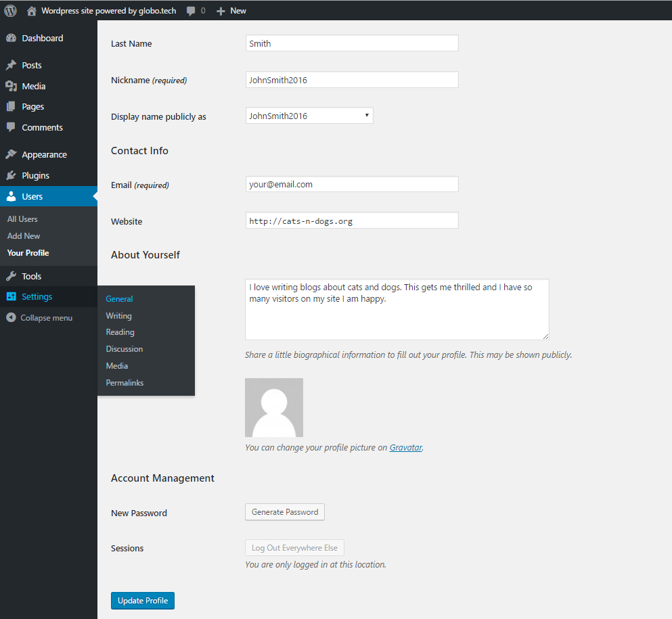Click the Users menu label
This screenshot has height=619, width=672.
[x=32, y=197]
